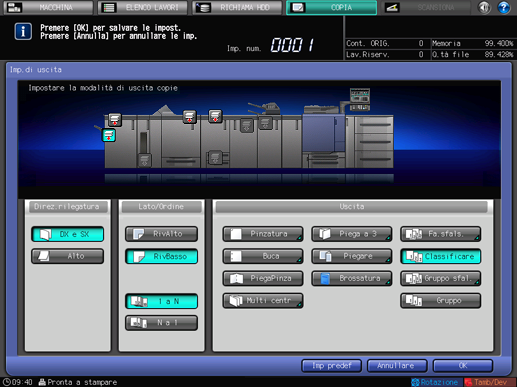Click the Annullare button
Viewport: 517px width, 387px height.
coord(397,366)
